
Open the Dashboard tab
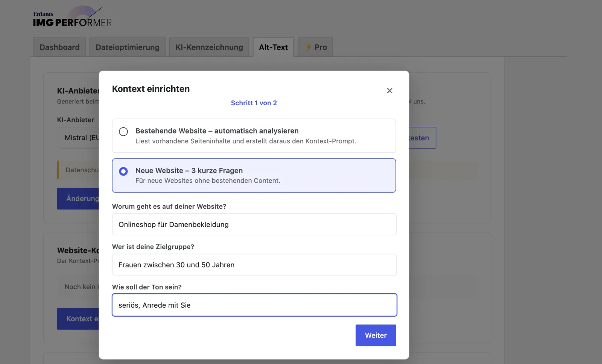click(59, 47)
